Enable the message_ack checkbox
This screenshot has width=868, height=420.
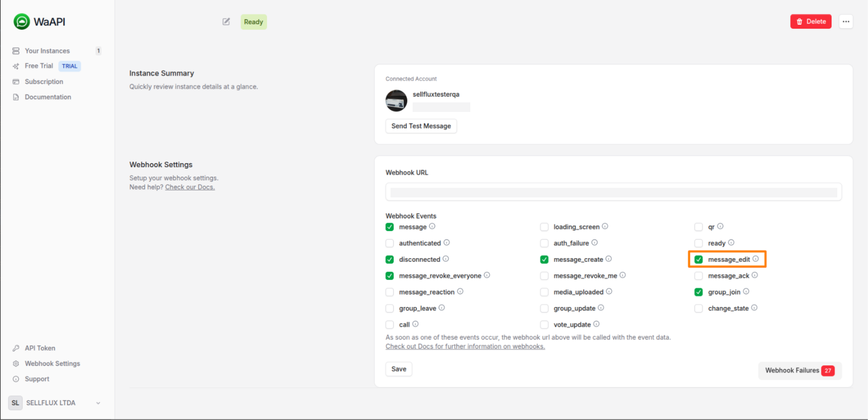tap(698, 276)
